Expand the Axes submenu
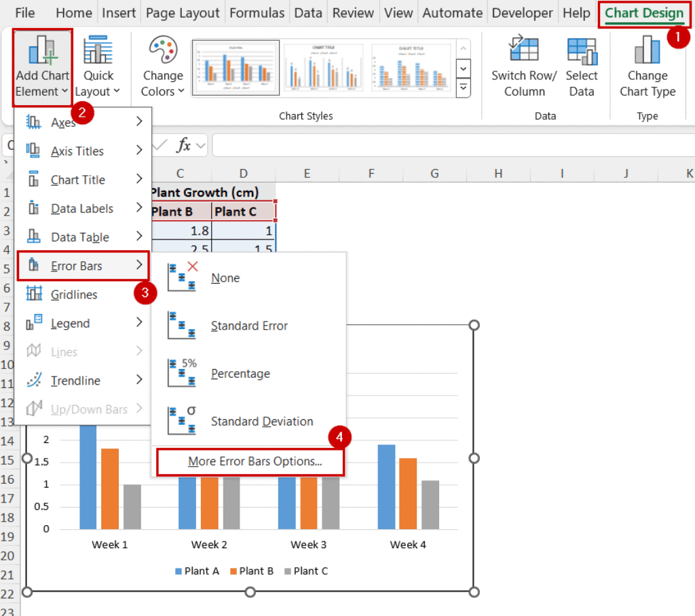 [x=64, y=122]
